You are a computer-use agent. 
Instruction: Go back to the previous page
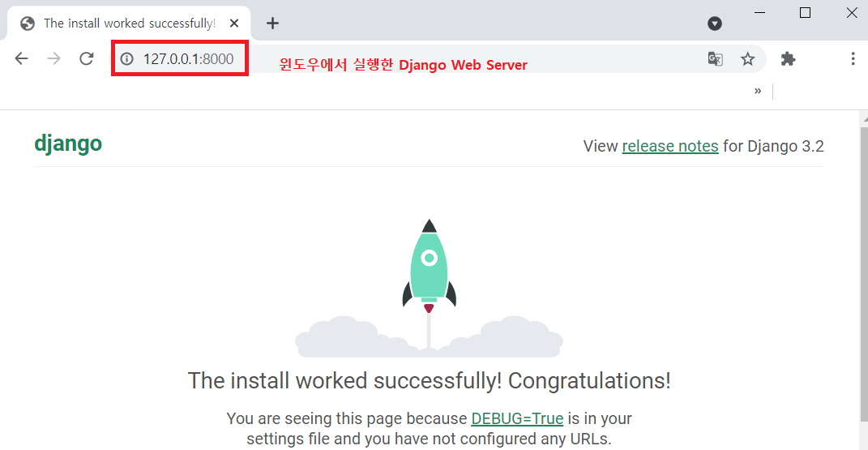(x=22, y=58)
